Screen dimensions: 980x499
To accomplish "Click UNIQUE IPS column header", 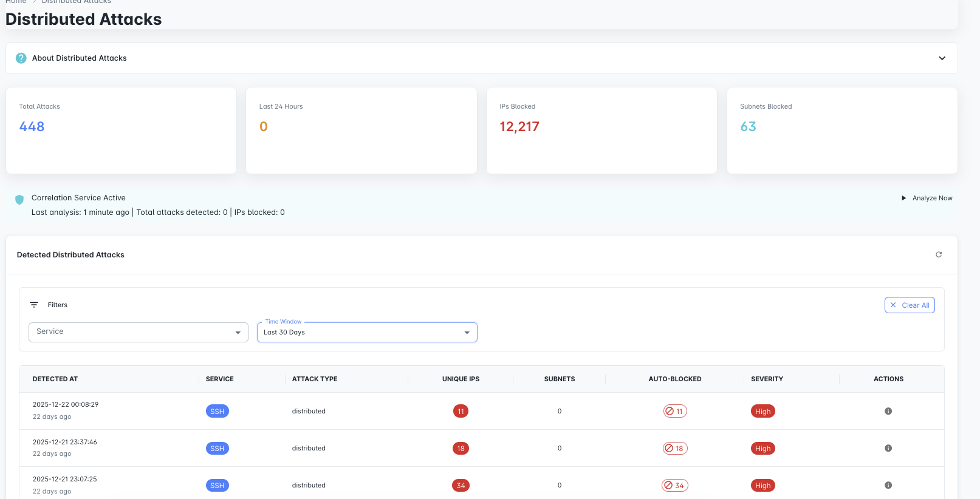I will 461,379.
